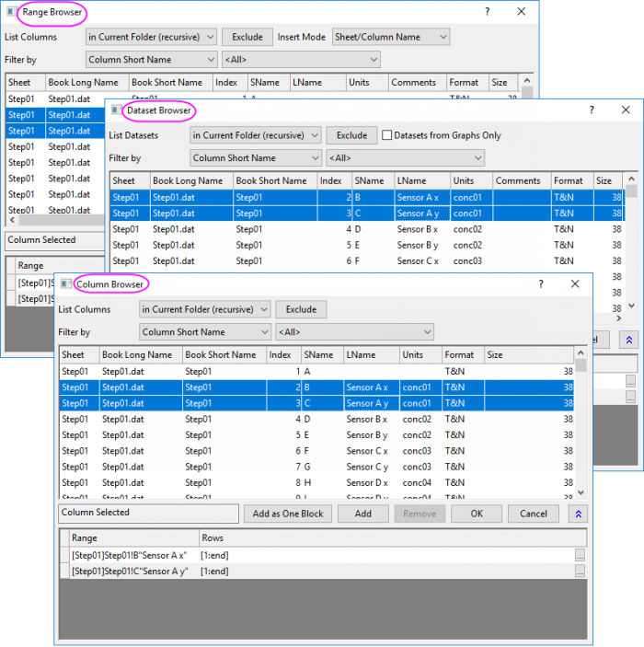Select Sensor C y row in Column Browser
This screenshot has width=644, height=647.
(316, 467)
